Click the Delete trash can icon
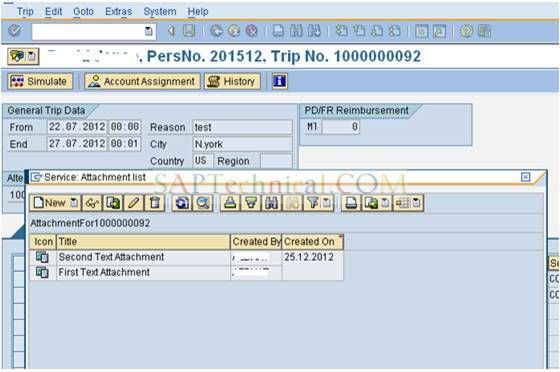This screenshot has height=372, width=560. tap(155, 203)
